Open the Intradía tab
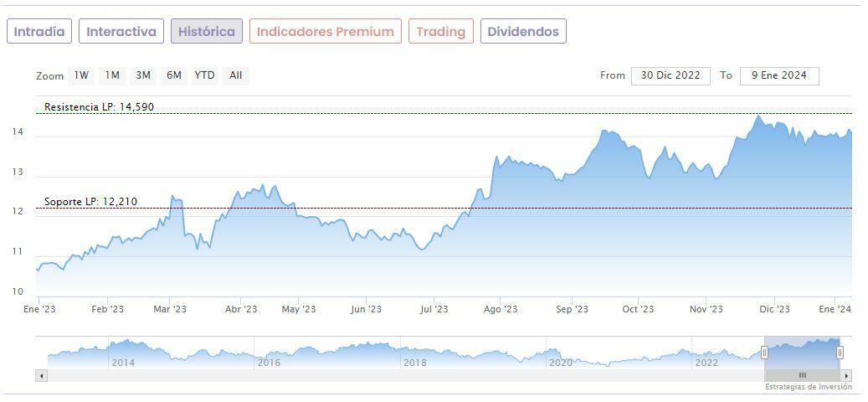The image size is (868, 402). (39, 32)
